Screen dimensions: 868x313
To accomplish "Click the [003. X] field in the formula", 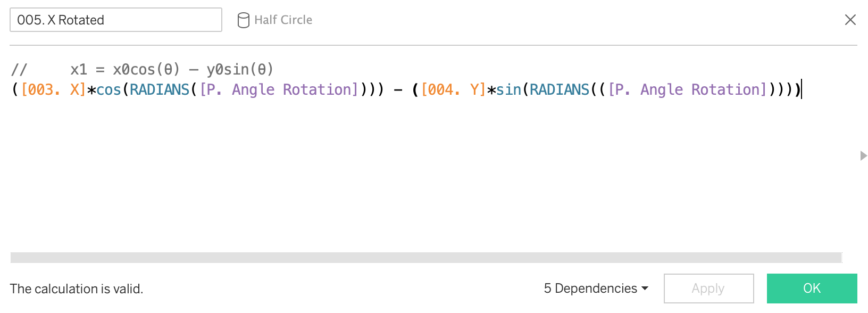I will click(x=53, y=89).
